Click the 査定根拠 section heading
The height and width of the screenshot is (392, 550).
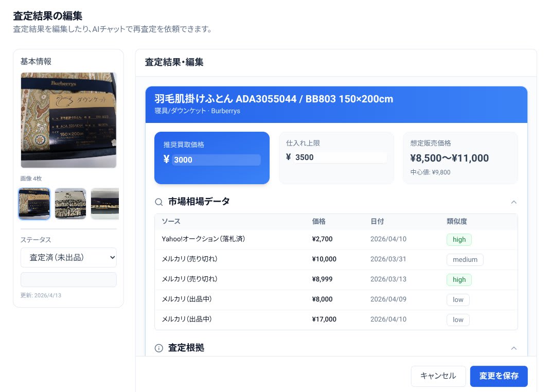pyautogui.click(x=186, y=348)
